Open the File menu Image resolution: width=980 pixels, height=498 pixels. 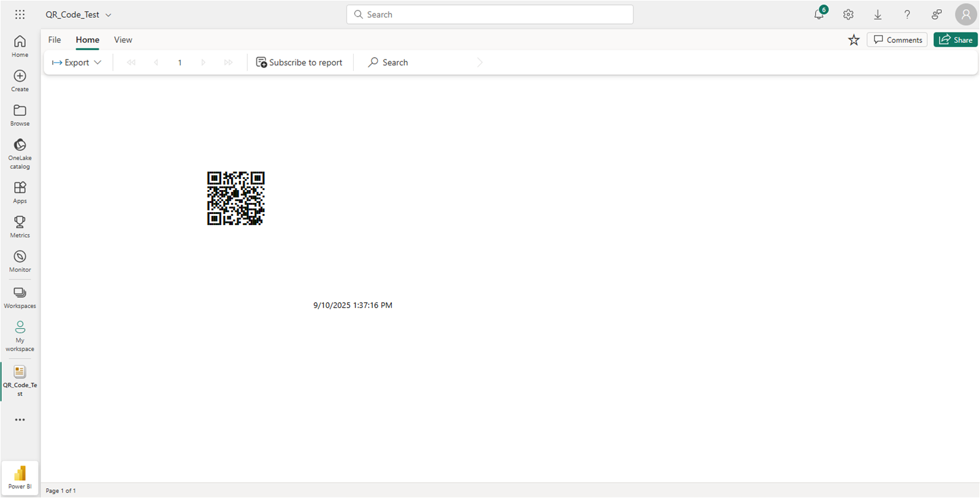click(x=55, y=40)
